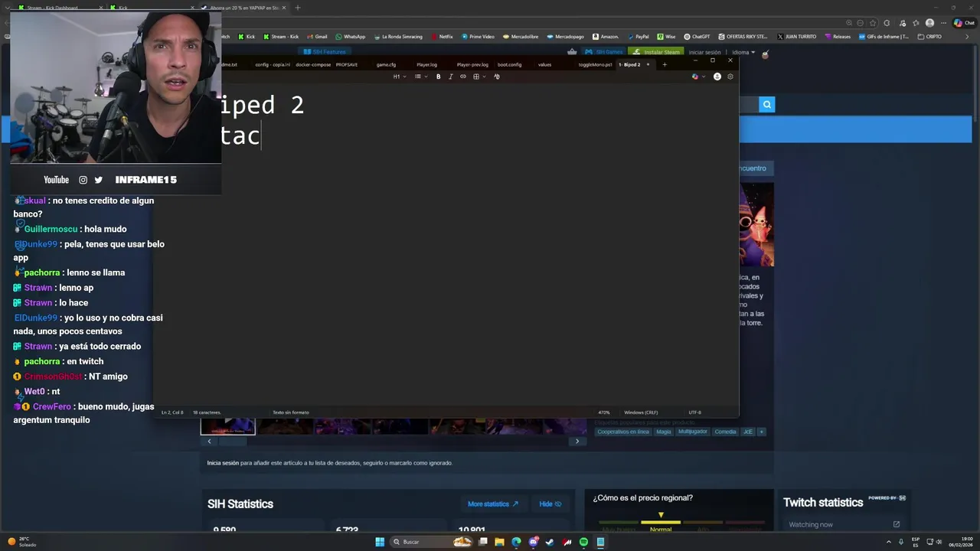
Task: Add a new Notepad tab
Action: point(665,64)
